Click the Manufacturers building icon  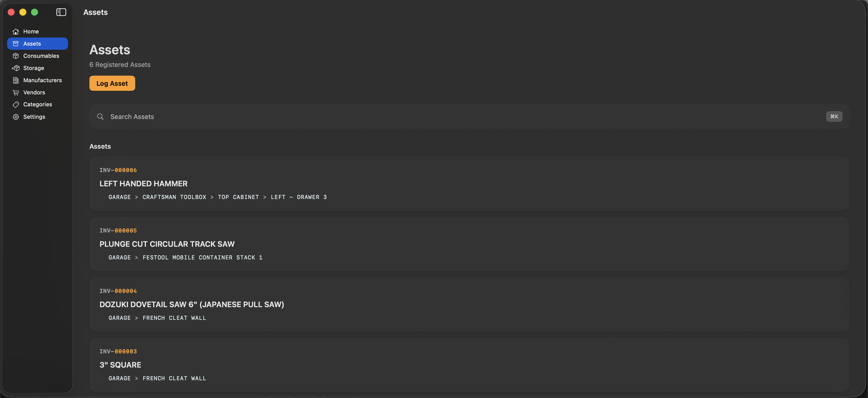tap(16, 80)
